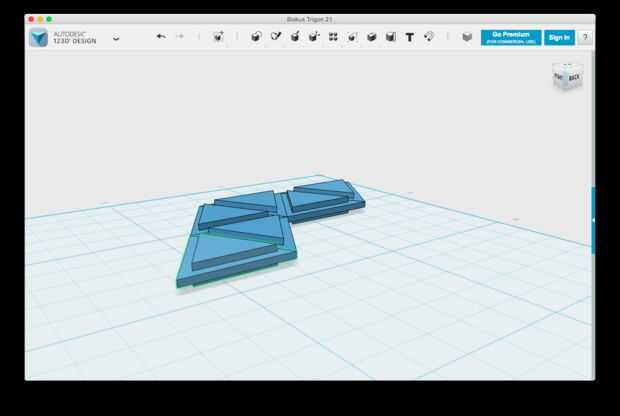Redo the last undone action
Viewport: 620px width, 416px height.
point(180,36)
